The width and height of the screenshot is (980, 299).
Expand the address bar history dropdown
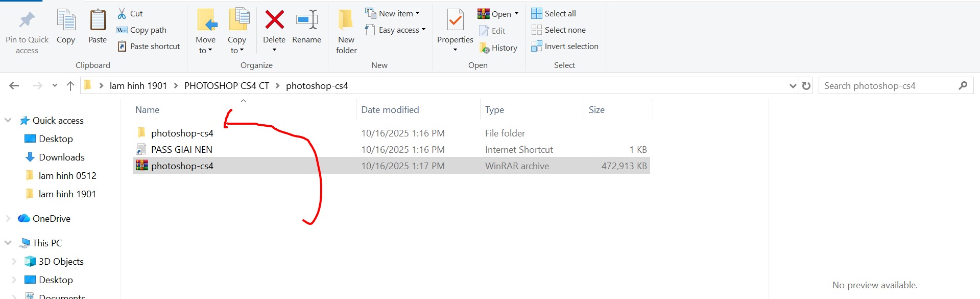793,86
